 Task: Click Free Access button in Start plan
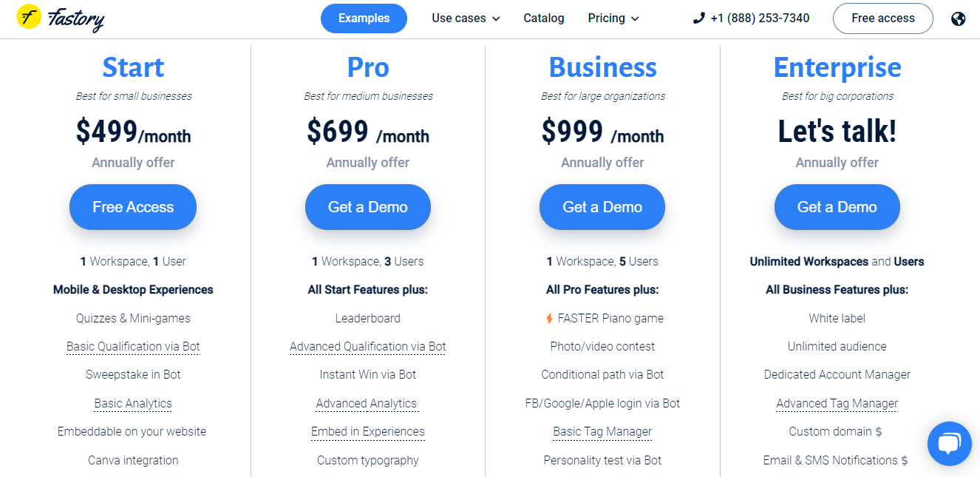point(133,207)
